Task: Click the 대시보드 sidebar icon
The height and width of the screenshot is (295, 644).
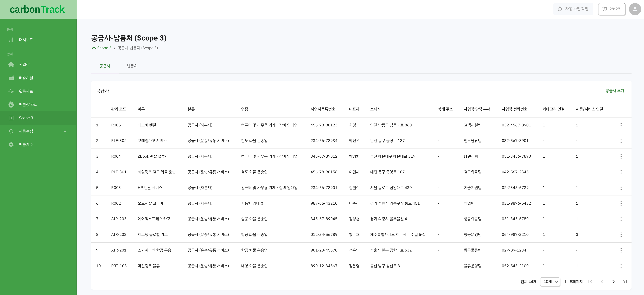Action: pyautogui.click(x=11, y=39)
